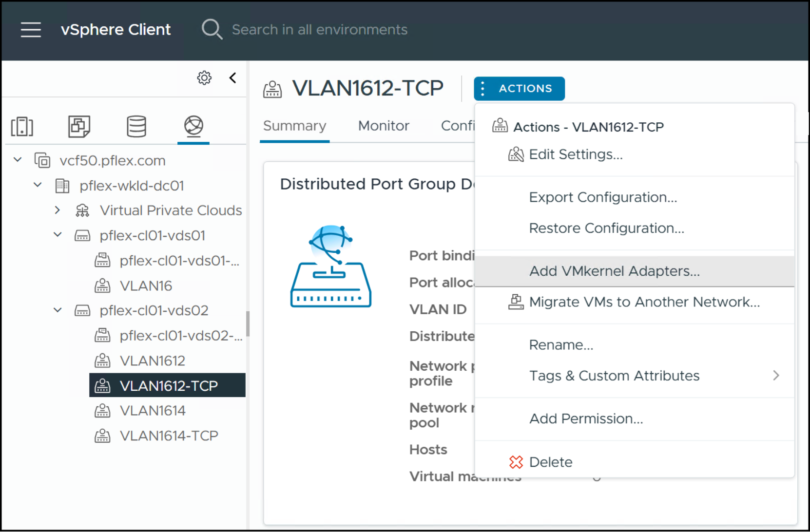Collapse the pflex-cl01-vds01 switch node

(58, 235)
